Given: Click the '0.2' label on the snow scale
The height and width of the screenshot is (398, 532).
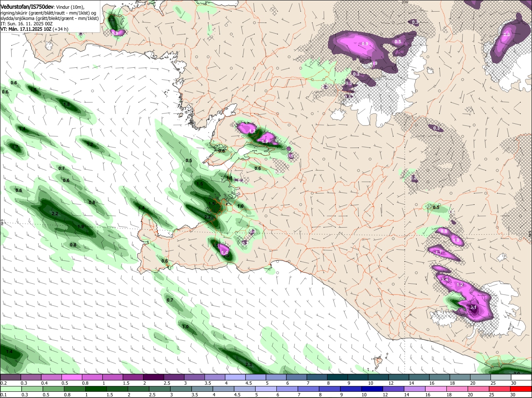Looking at the screenshot, I should tap(3, 383).
